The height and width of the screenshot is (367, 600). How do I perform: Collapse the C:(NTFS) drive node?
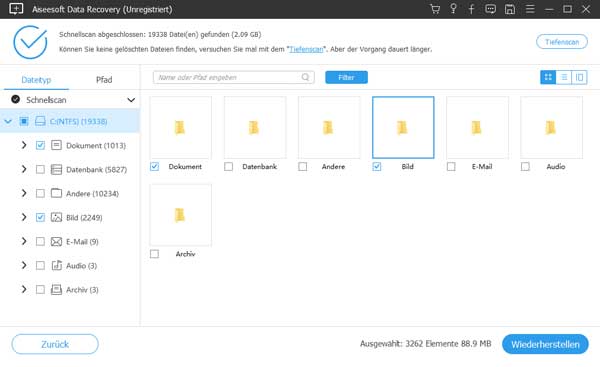[x=8, y=122]
